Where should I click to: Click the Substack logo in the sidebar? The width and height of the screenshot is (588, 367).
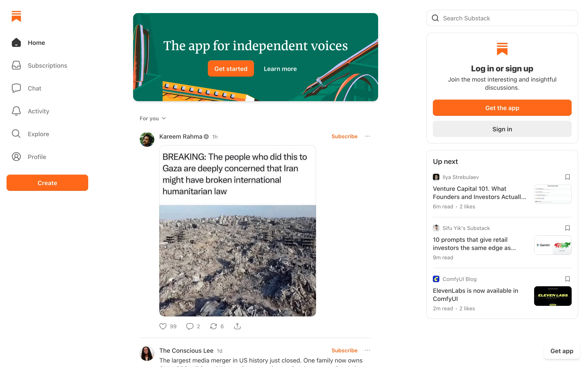16,16
